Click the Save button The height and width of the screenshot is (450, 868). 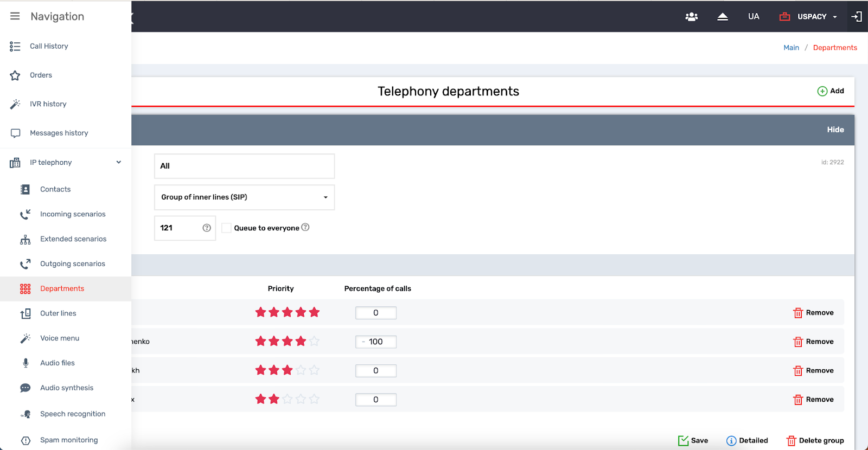pyautogui.click(x=693, y=441)
